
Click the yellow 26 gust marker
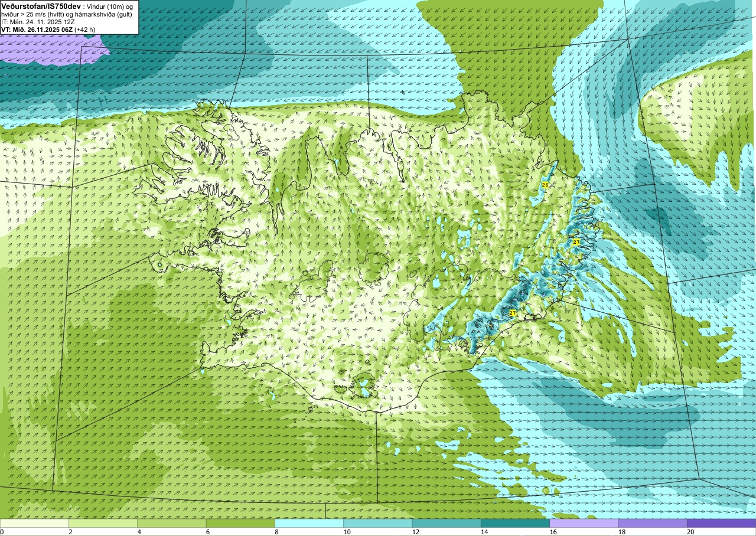tap(545, 185)
